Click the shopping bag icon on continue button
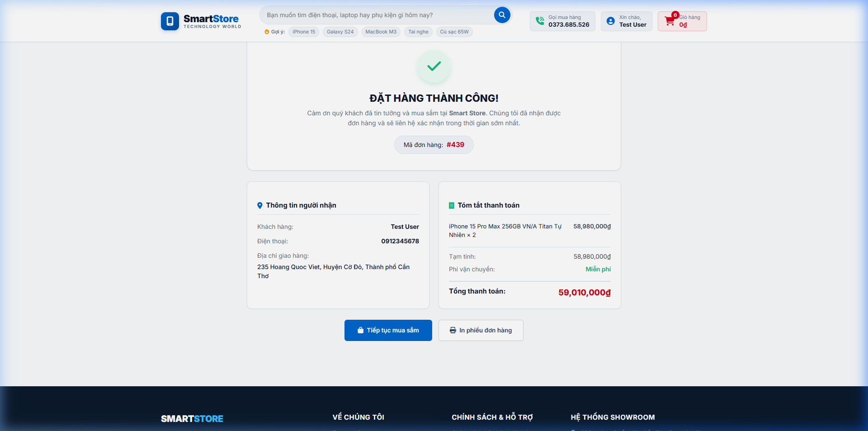 pos(360,331)
